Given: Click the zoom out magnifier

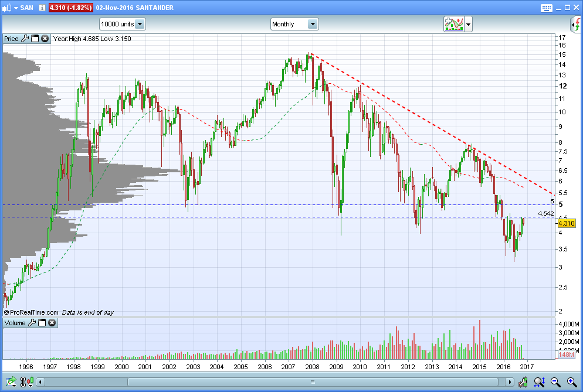Looking at the screenshot, I should point(555,381).
